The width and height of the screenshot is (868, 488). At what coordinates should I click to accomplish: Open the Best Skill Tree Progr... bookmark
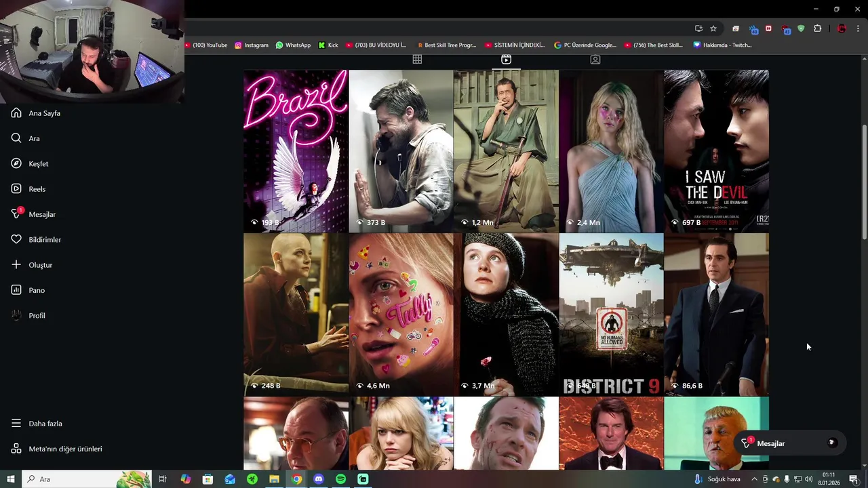click(446, 45)
